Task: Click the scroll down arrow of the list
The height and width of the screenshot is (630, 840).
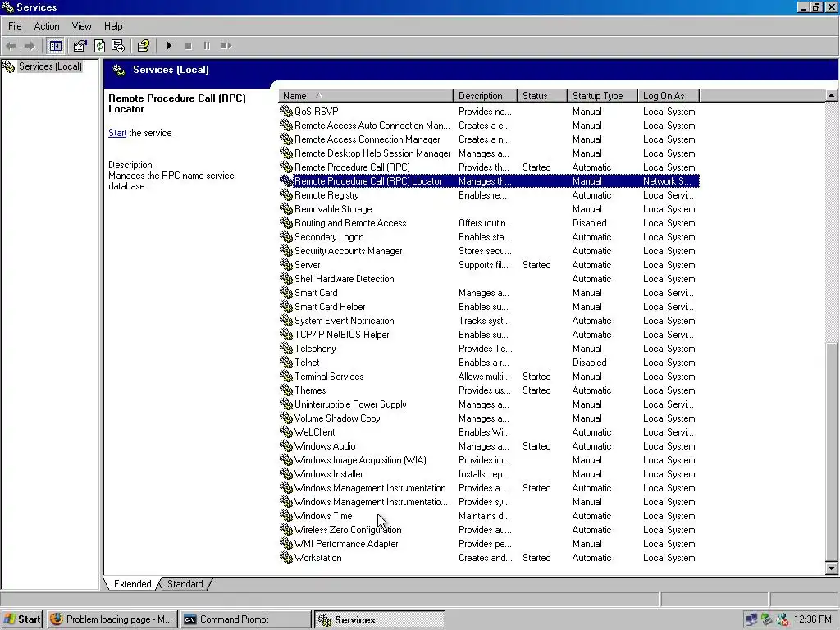Action: pos(831,568)
